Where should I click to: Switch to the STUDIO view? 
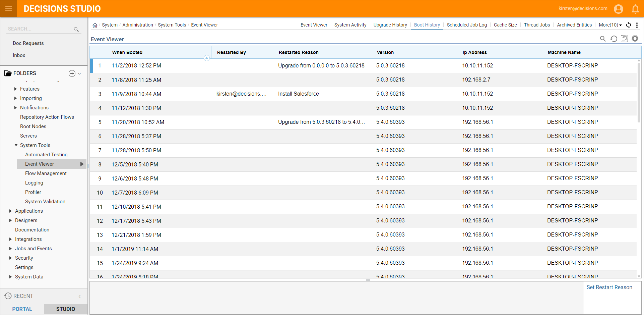click(66, 309)
